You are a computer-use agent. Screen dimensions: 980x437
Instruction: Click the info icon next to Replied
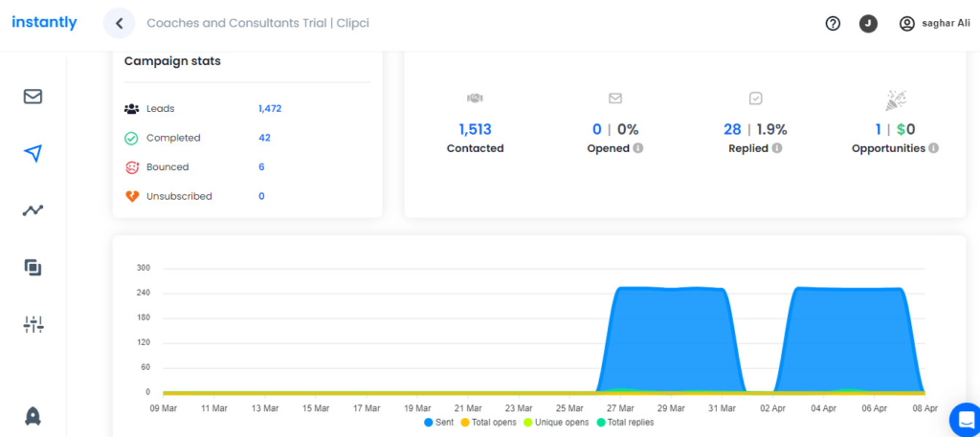(777, 148)
